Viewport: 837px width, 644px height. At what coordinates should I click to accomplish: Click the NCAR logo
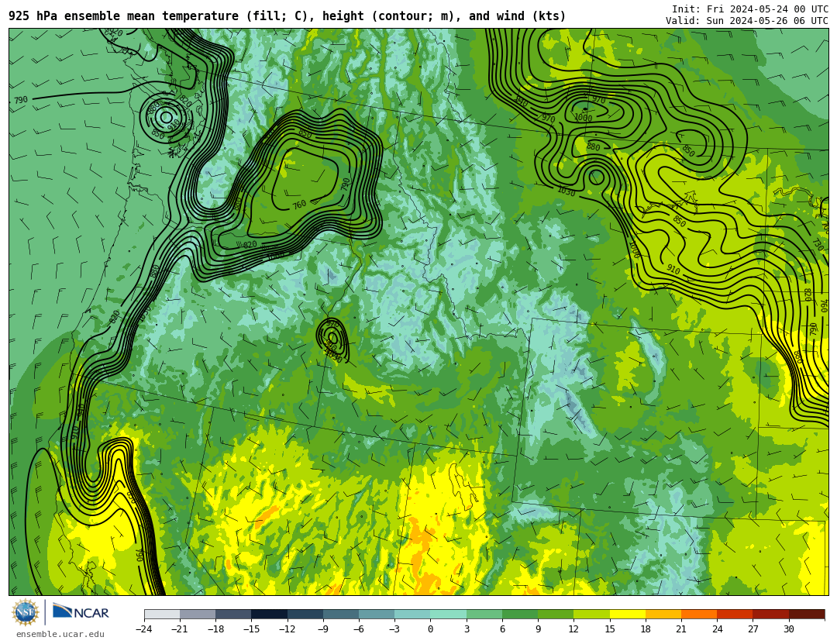click(x=81, y=611)
